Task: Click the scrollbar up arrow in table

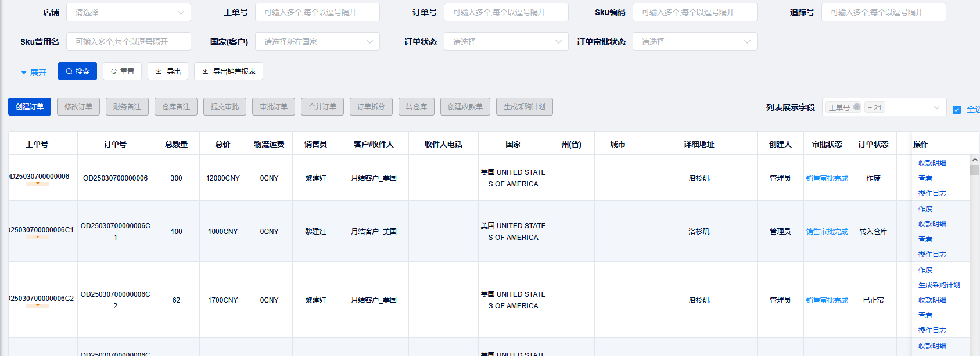Action: 974,159
